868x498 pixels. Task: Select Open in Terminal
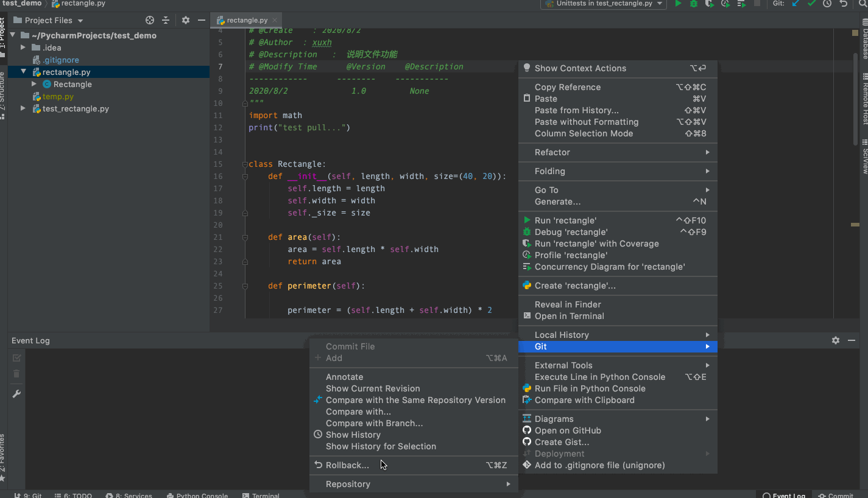(x=618, y=316)
